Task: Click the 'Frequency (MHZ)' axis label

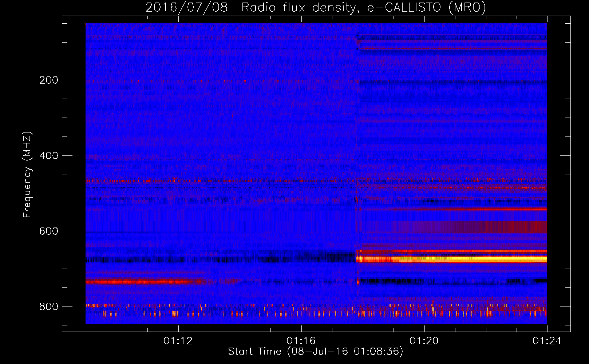Action: click(x=27, y=174)
